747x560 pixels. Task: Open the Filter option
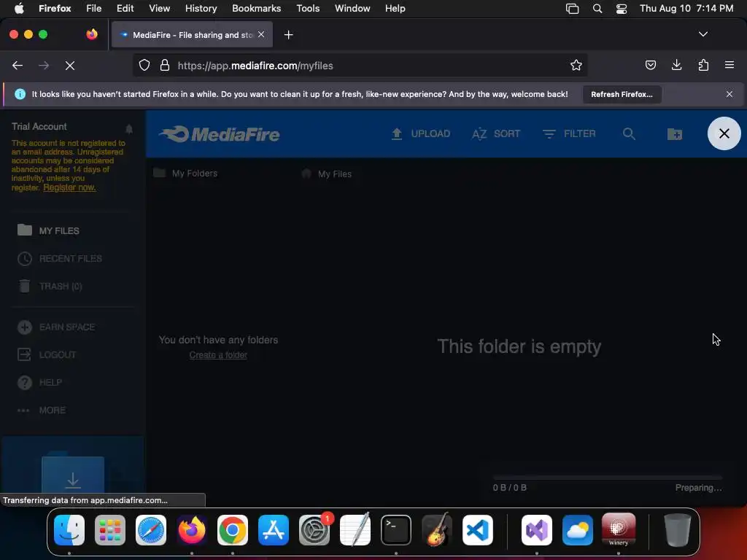click(569, 134)
